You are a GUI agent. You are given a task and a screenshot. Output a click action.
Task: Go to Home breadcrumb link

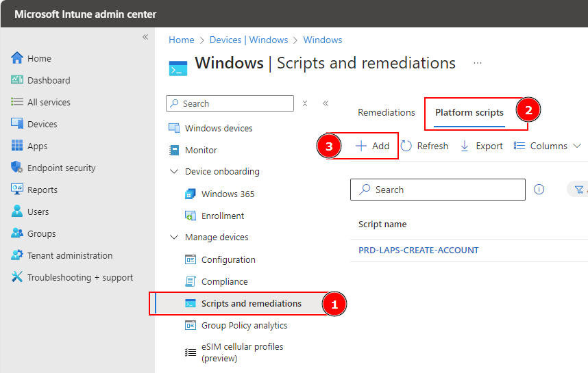tap(182, 40)
